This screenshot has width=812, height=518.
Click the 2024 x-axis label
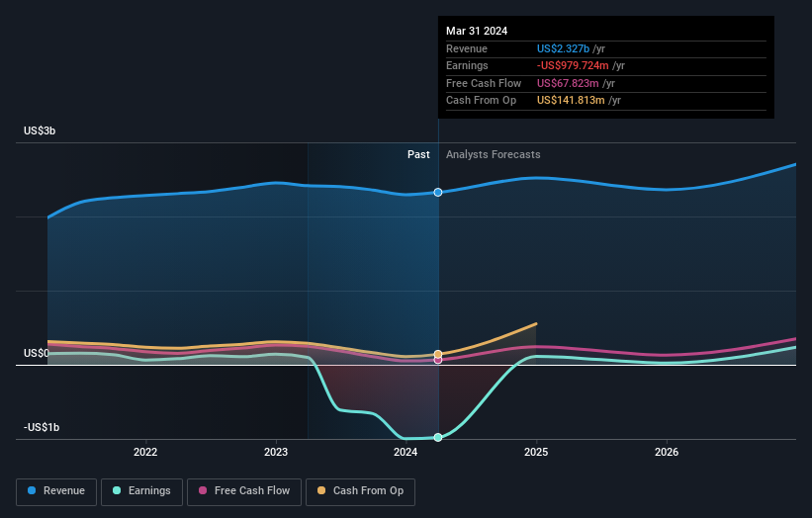[x=406, y=453]
